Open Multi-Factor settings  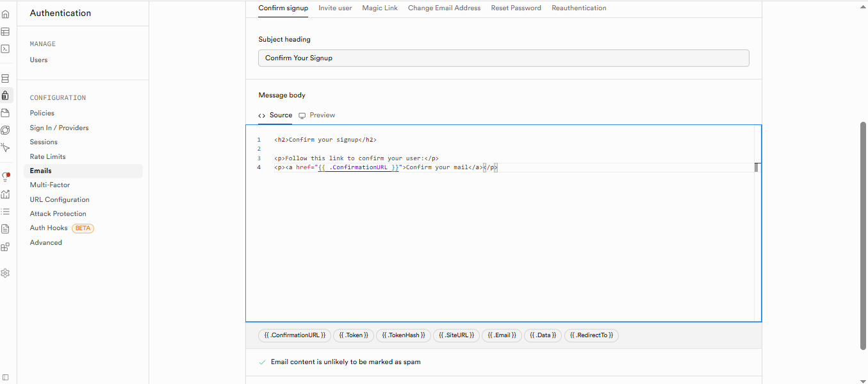49,185
